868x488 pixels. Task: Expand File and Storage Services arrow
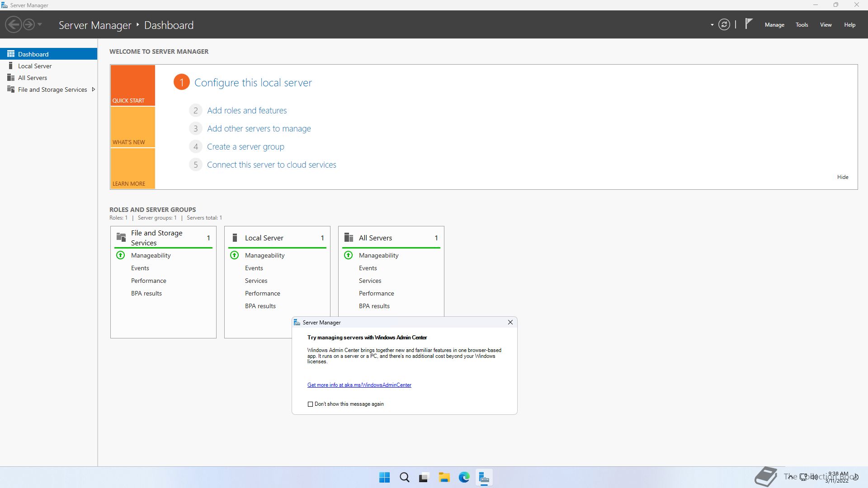pyautogui.click(x=93, y=89)
